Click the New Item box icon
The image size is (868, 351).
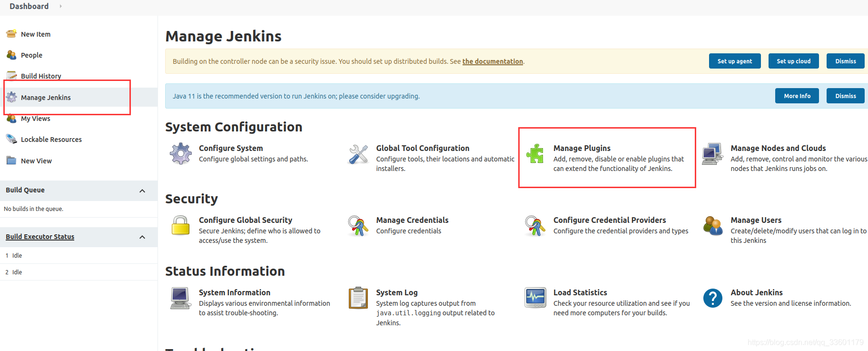(x=11, y=34)
